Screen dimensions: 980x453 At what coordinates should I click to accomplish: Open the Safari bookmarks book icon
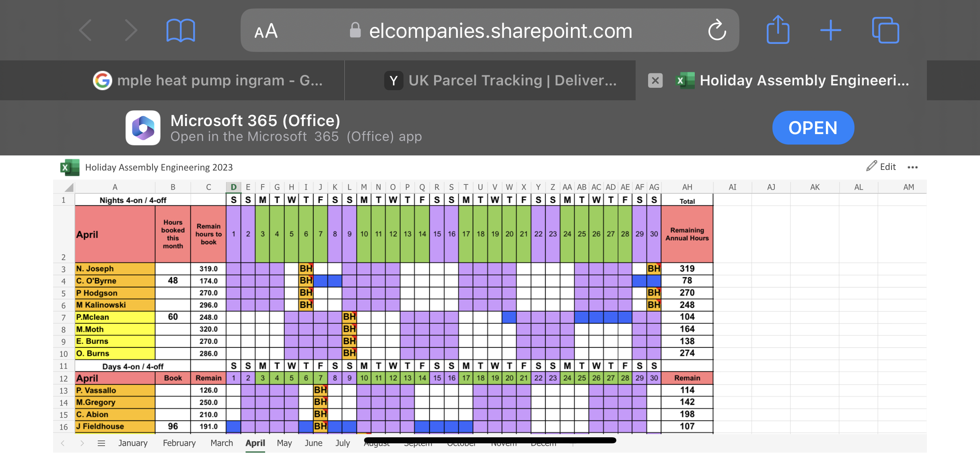point(181,31)
